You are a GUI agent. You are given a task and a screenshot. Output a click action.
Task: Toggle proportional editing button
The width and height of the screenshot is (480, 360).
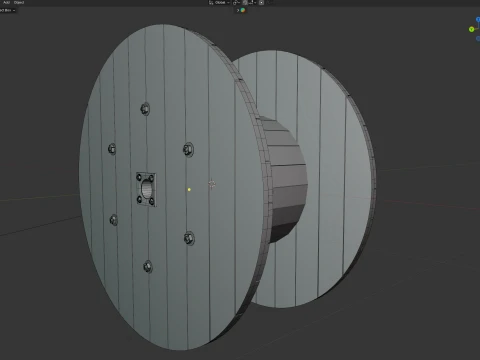tap(262, 2)
